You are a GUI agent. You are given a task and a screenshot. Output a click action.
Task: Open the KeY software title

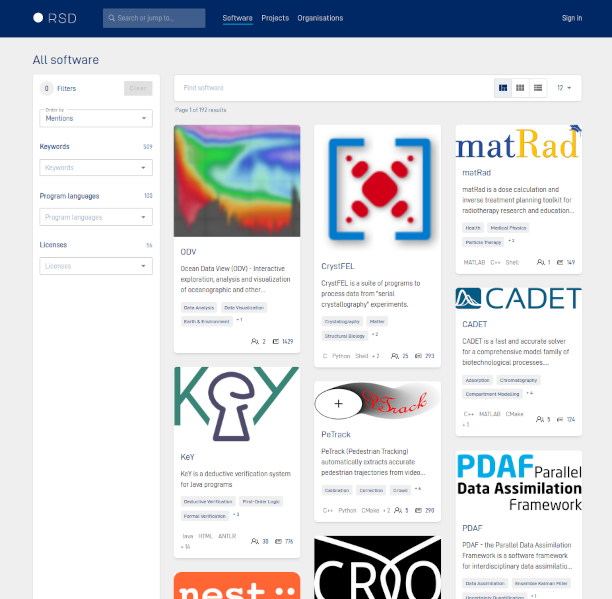[187, 457]
